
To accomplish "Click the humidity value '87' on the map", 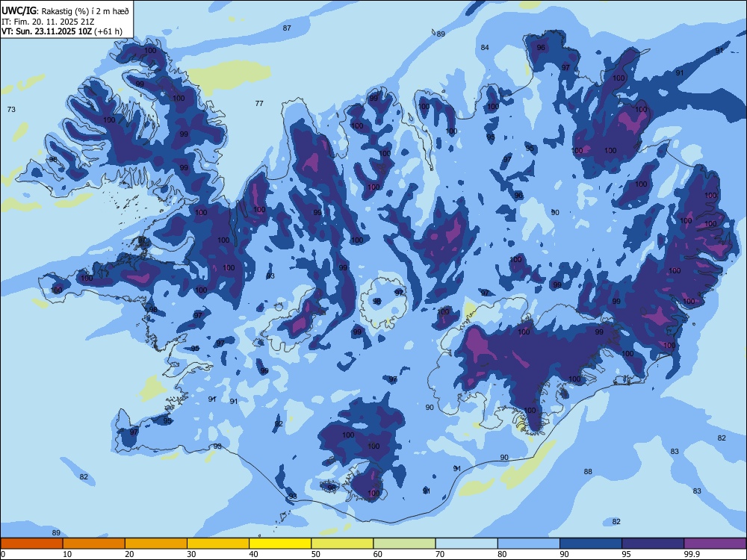I will click(x=287, y=28).
